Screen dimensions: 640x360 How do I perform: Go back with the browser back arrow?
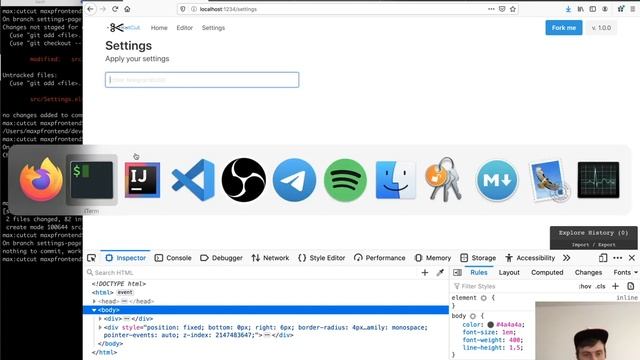click(91, 9)
